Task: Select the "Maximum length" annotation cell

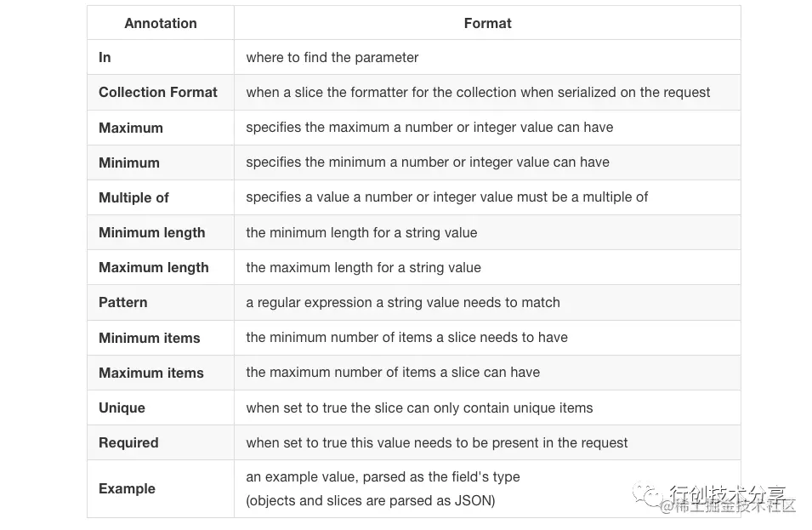Action: pos(153,267)
